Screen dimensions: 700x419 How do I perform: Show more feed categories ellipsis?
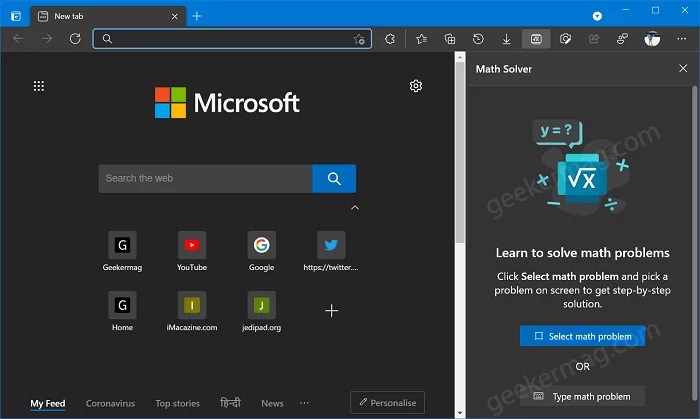coord(304,403)
